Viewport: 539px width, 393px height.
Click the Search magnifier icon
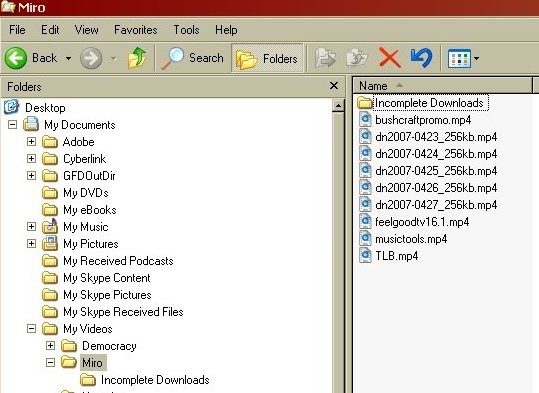click(x=173, y=58)
